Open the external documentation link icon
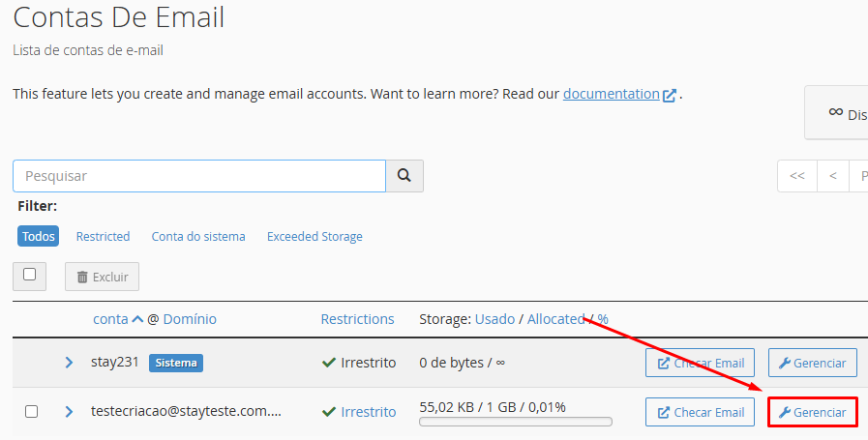This screenshot has height=440, width=868. pyautogui.click(x=670, y=95)
